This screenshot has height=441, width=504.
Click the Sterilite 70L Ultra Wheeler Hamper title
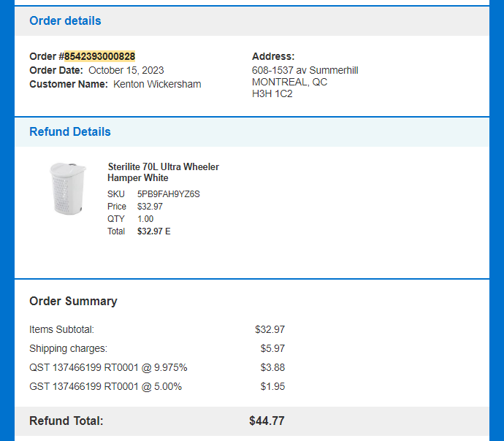[164, 172]
